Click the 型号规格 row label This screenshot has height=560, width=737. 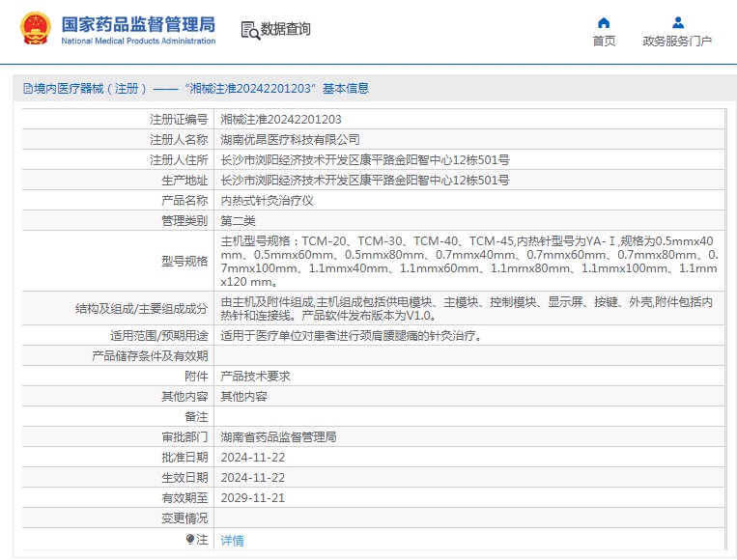point(184,262)
